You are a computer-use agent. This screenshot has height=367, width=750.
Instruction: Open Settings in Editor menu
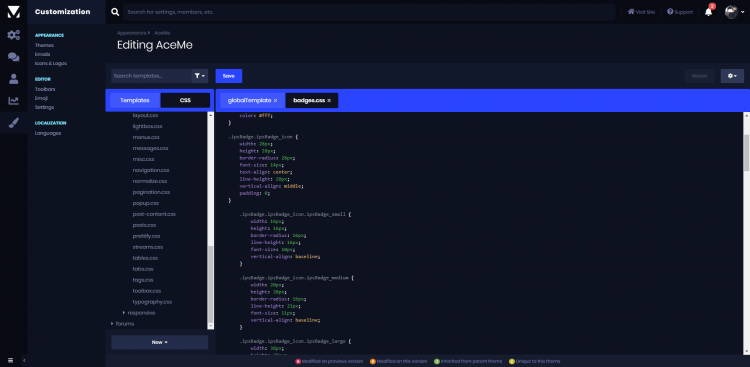point(44,107)
